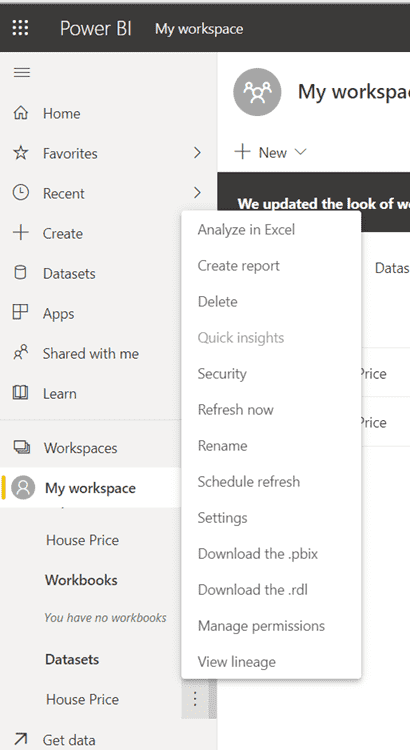Screen dimensions: 410x750
Task: Open Settings from the context menu
Action: [271, 518]
